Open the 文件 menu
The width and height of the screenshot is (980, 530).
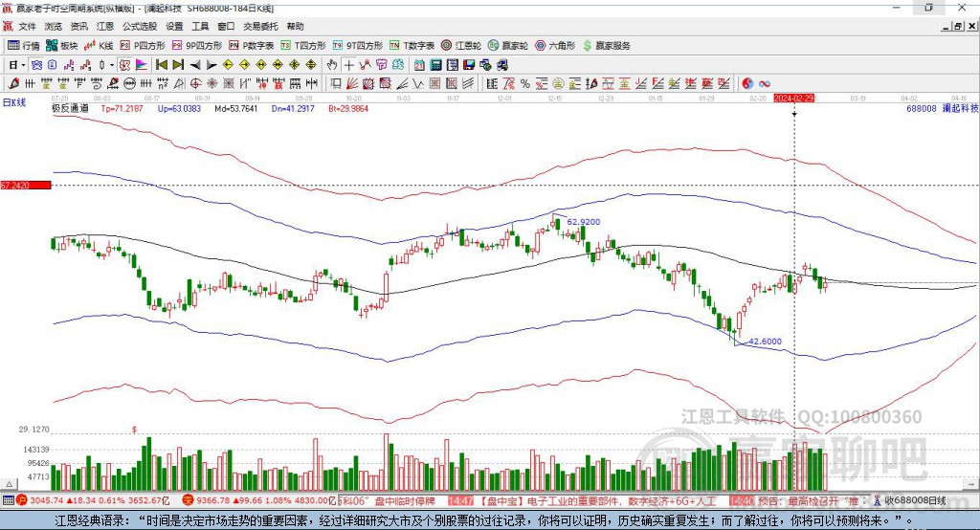pos(27,26)
